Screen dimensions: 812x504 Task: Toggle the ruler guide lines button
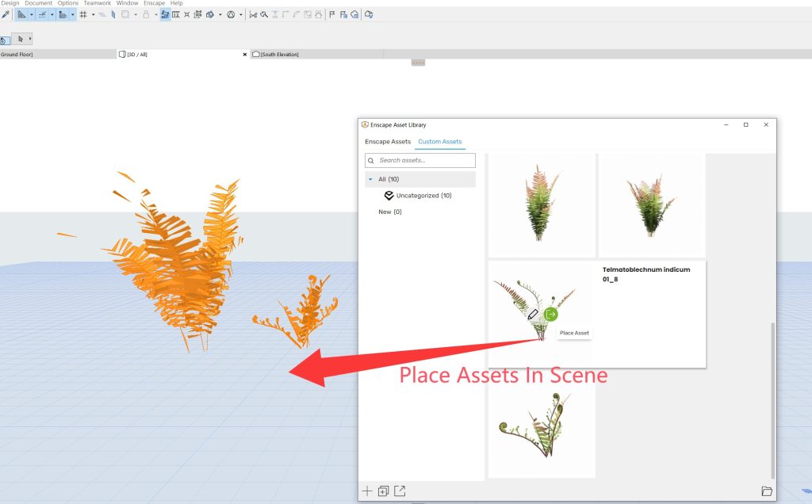[x=22, y=14]
